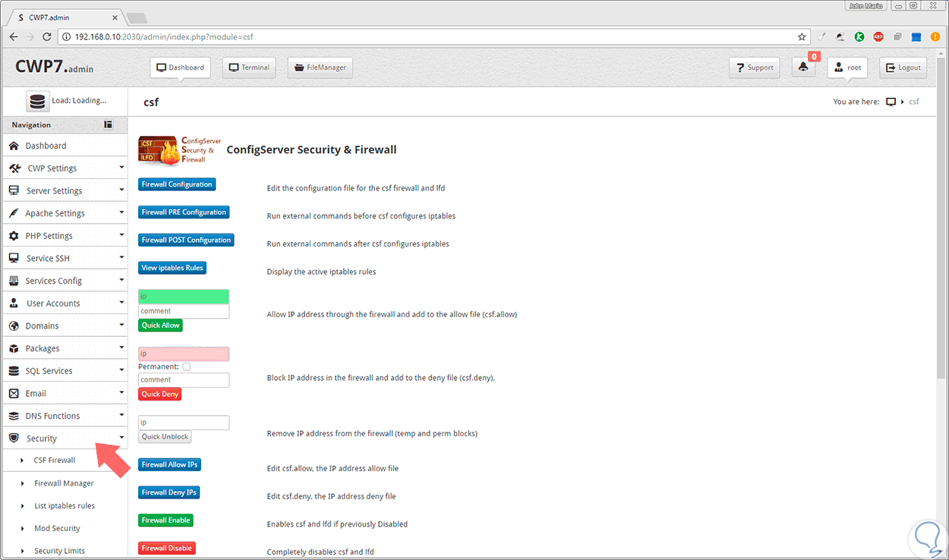Click the Email envelope icon
This screenshot has height=560, width=949.
(14, 393)
